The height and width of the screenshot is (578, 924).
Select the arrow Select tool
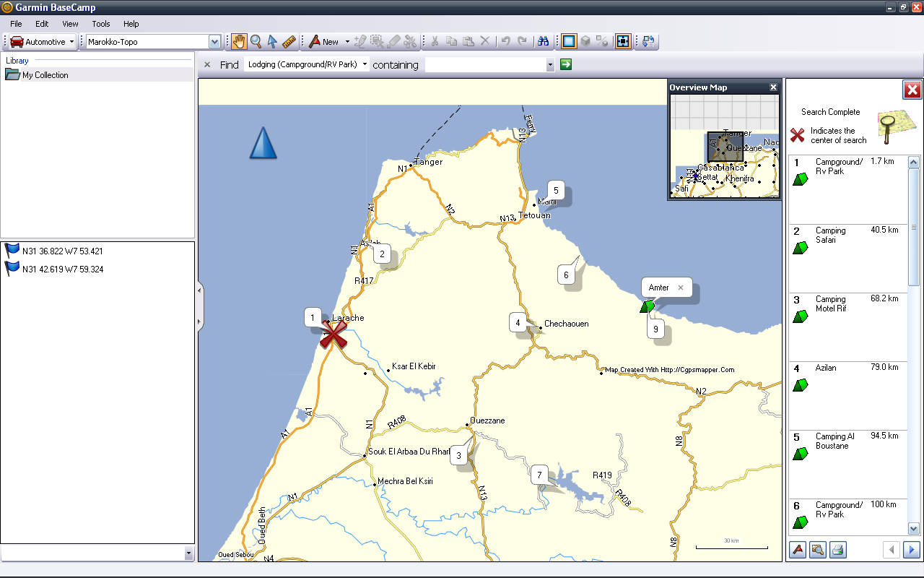[272, 42]
